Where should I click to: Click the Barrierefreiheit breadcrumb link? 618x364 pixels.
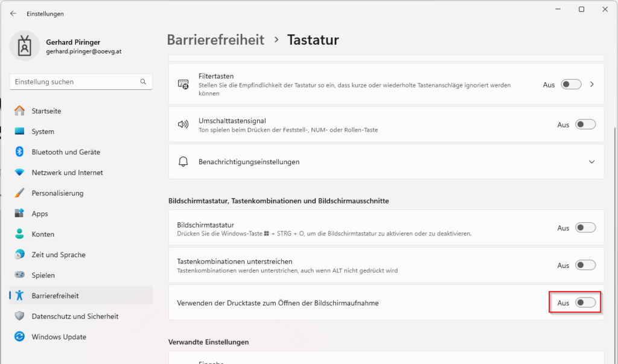coord(215,40)
